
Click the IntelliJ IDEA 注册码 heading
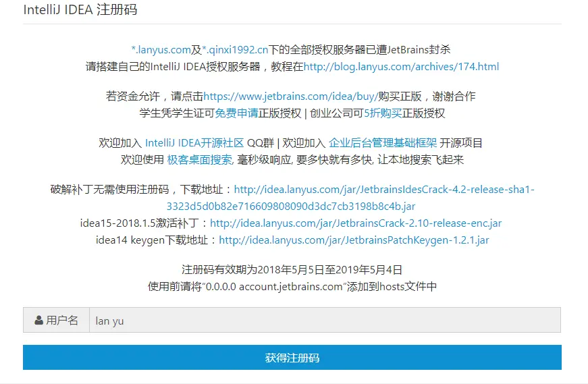click(80, 9)
